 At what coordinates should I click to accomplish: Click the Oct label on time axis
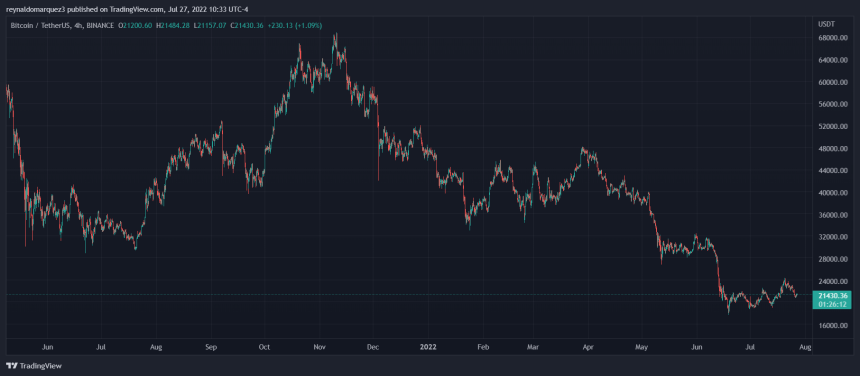pos(264,347)
